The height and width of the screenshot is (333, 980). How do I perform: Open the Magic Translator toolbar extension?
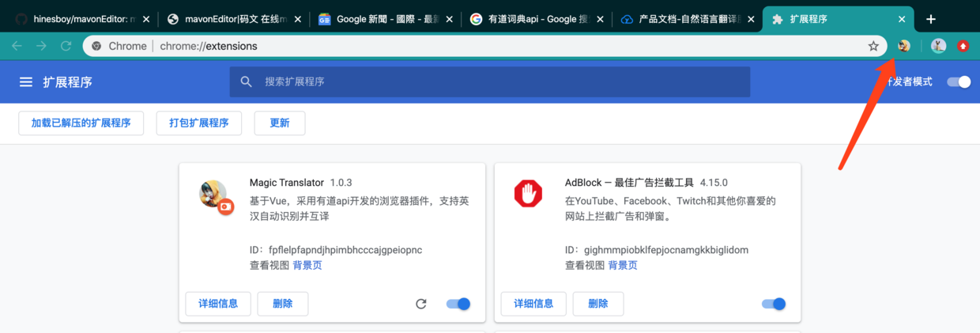click(x=904, y=46)
